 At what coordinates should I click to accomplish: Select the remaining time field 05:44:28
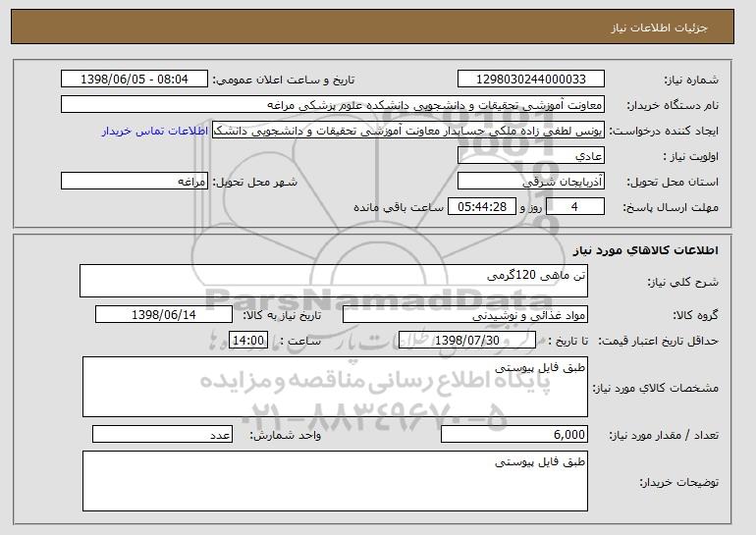(482, 207)
